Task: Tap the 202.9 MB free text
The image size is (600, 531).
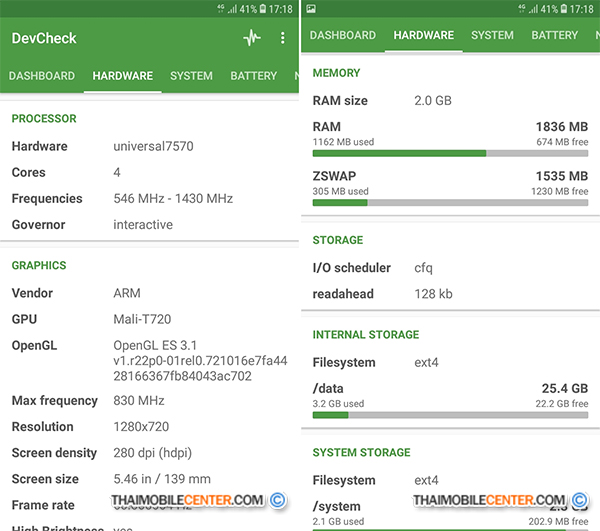Action: [558, 521]
